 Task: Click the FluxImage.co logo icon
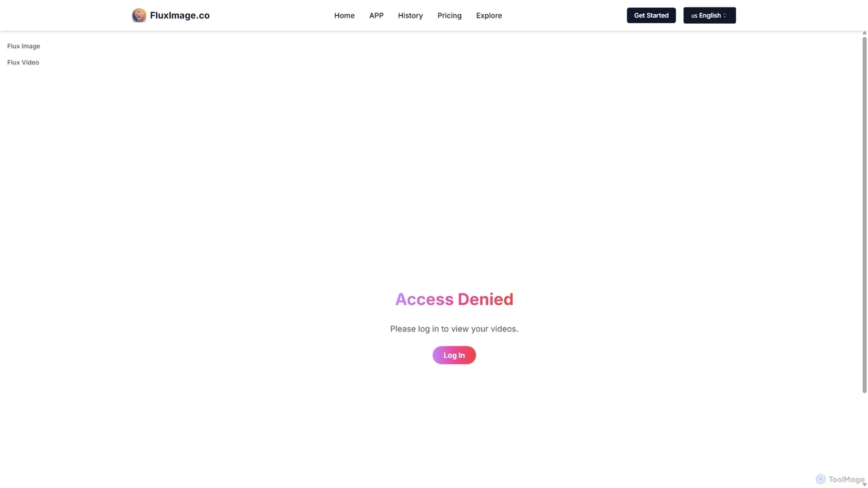click(x=139, y=16)
